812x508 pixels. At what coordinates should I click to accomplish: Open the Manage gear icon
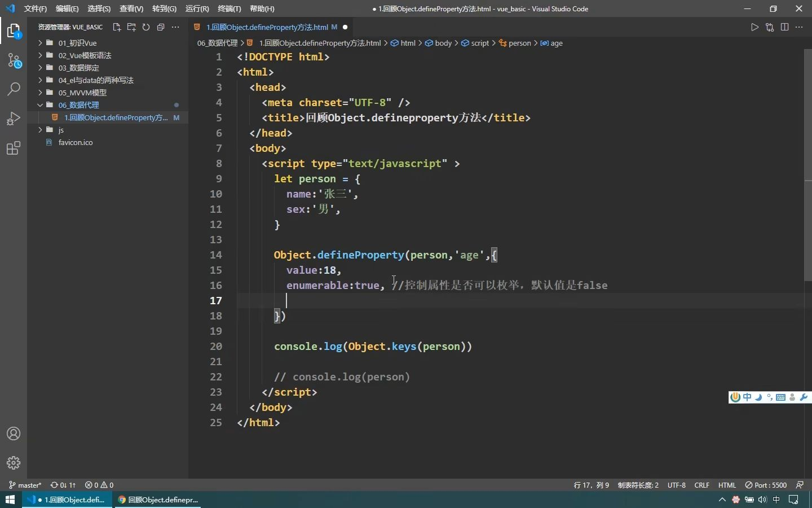click(x=14, y=463)
